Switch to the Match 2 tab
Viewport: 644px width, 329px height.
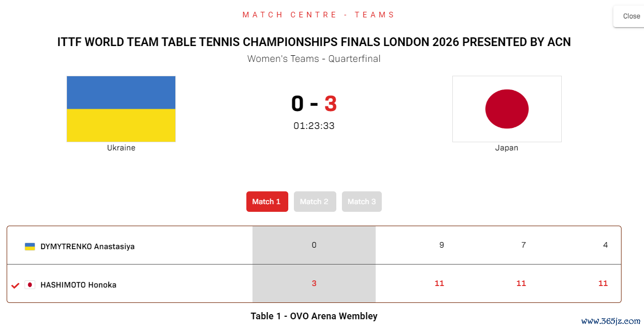(315, 202)
